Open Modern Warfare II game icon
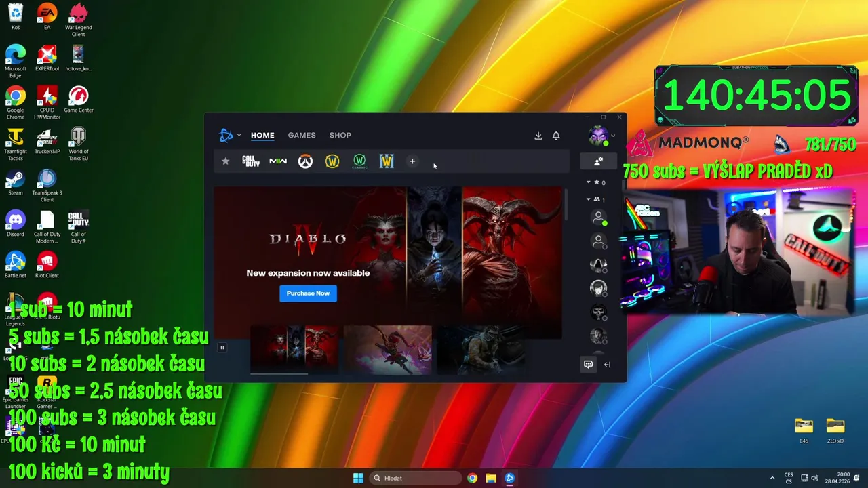Viewport: 868px width, 488px height. pos(278,161)
